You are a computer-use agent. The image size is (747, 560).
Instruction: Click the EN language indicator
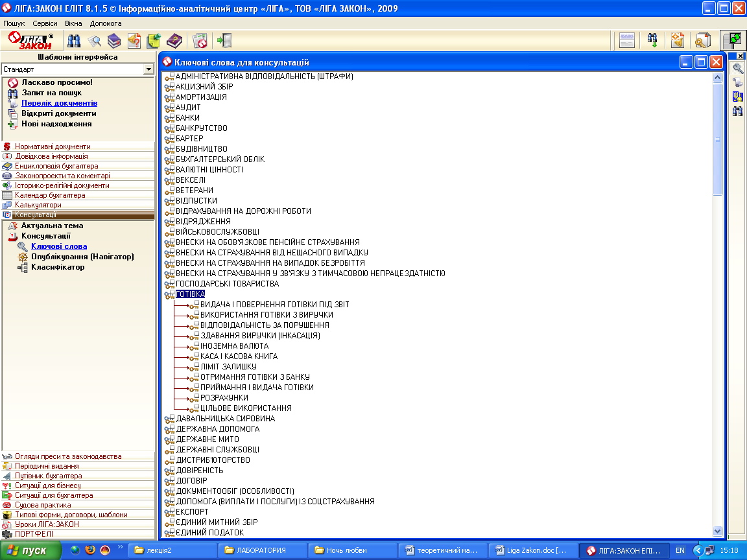coord(680,550)
